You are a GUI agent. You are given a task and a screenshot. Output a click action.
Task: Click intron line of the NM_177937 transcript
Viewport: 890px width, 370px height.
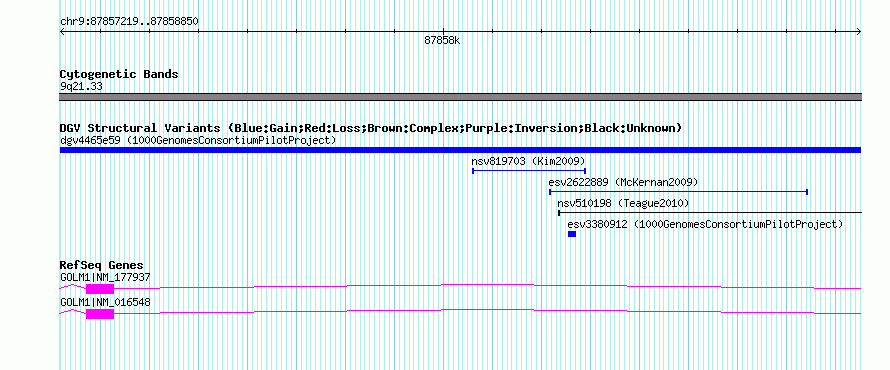[488, 284]
